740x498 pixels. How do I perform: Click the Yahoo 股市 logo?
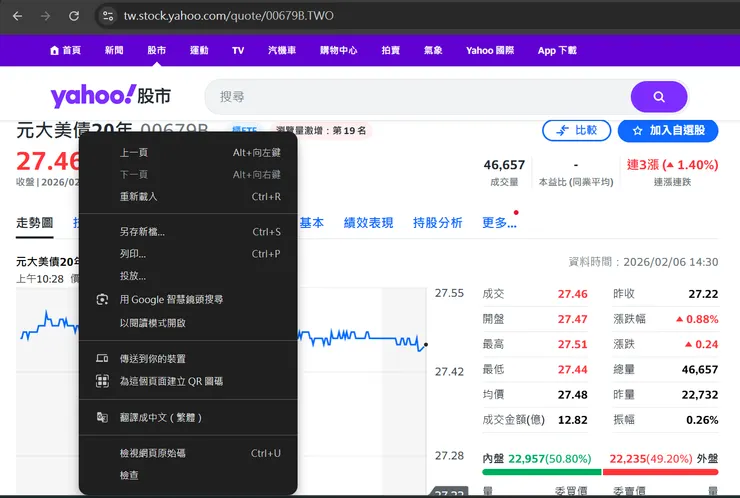tap(110, 96)
